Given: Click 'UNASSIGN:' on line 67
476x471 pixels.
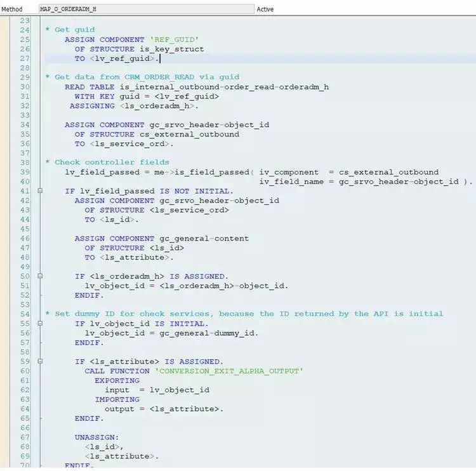Looking at the screenshot, I should pyautogui.click(x=97, y=437).
